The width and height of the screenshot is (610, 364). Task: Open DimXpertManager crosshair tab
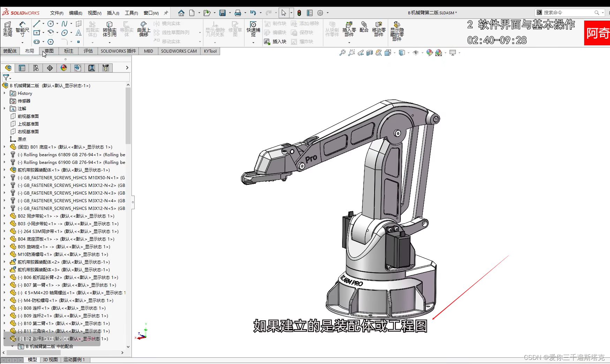point(50,68)
